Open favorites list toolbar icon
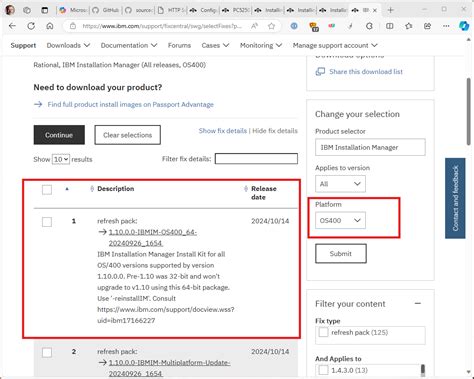474x379 pixels. [x=409, y=26]
